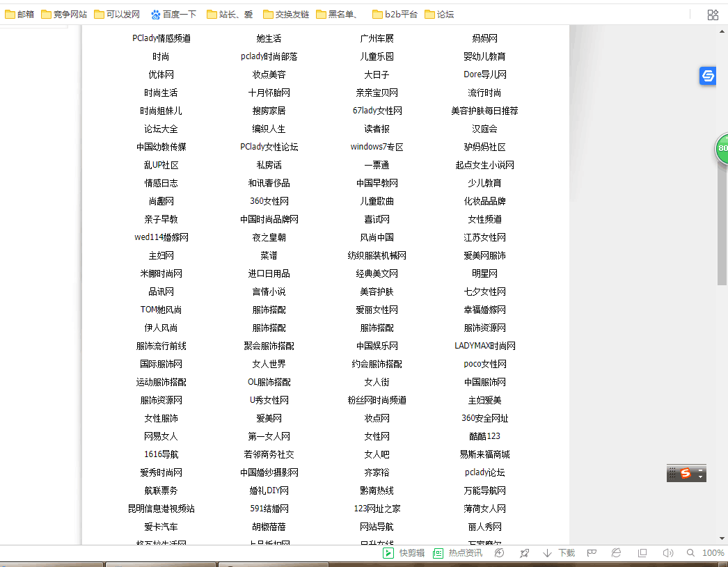Open the 粉丝网时尚频道 link
Screen dimensions: 728x567
pyautogui.click(x=377, y=401)
